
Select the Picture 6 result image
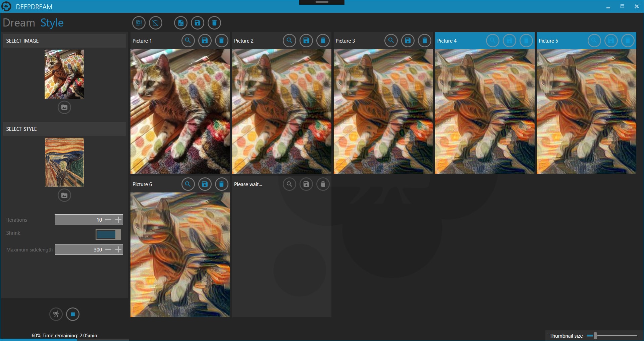point(180,255)
